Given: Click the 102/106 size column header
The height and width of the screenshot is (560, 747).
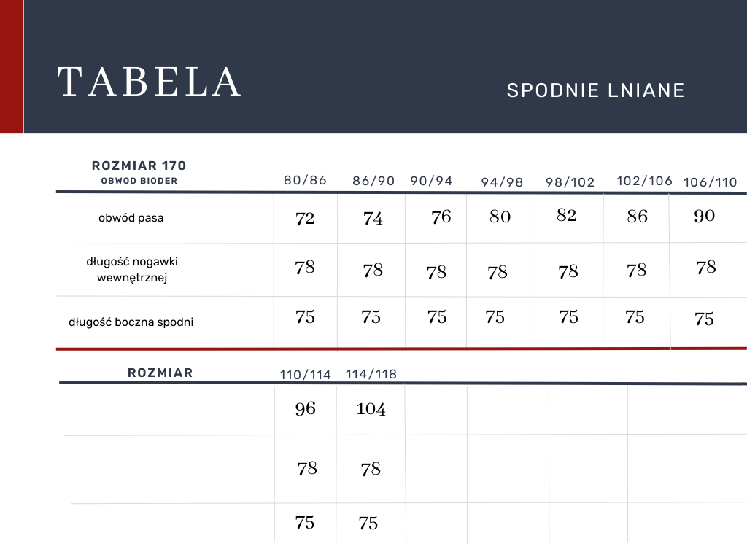Looking at the screenshot, I should tap(645, 181).
